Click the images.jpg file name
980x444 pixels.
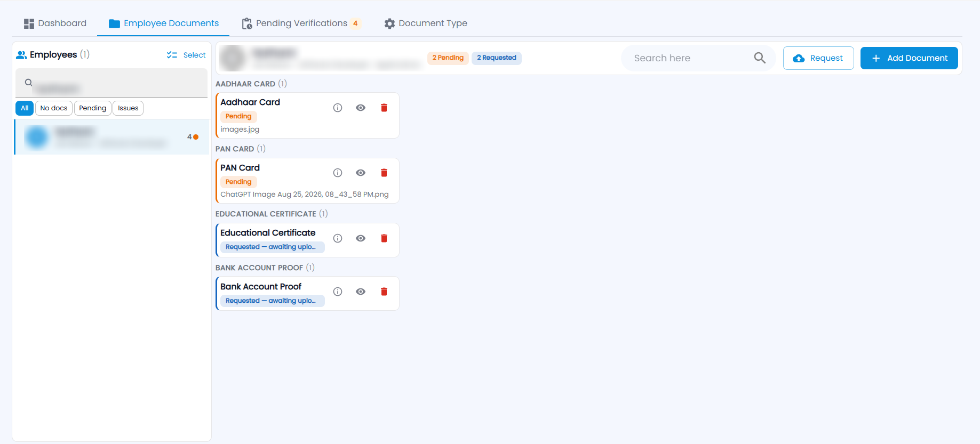coord(240,130)
